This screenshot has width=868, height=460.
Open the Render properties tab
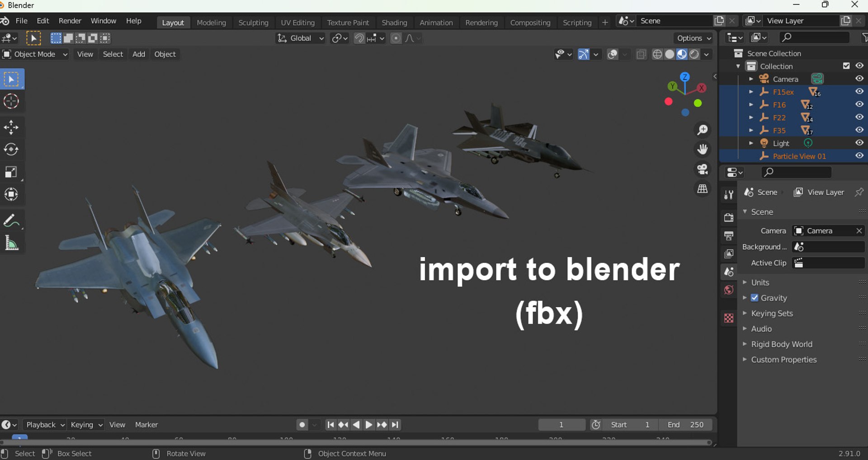coord(729,218)
